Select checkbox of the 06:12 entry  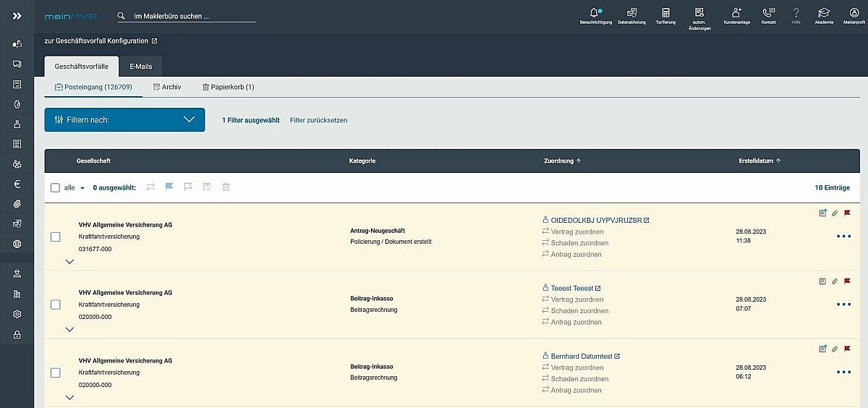pyautogui.click(x=56, y=373)
